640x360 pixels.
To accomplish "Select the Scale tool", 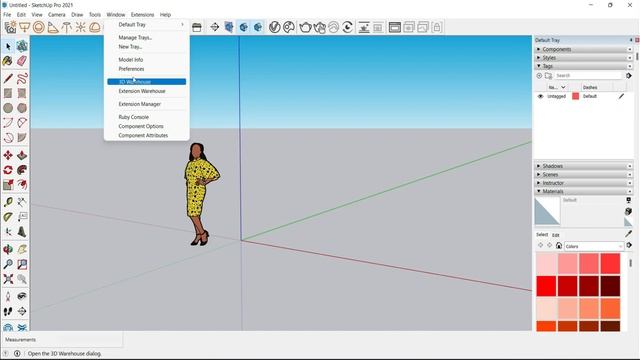I will point(8,184).
